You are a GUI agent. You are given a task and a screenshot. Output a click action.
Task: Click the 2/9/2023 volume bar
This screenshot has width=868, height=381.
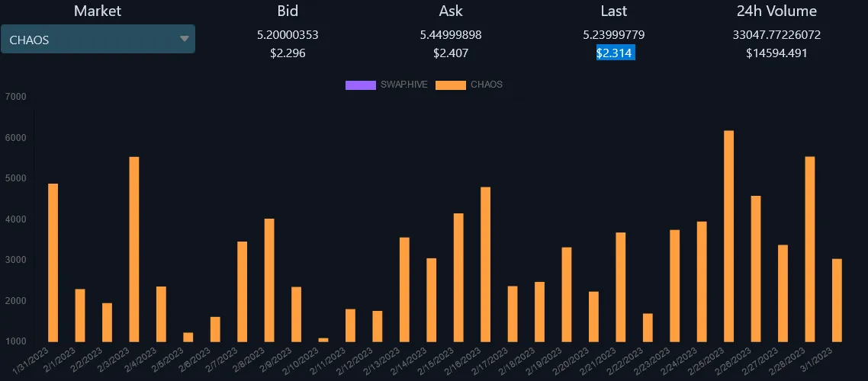pyautogui.click(x=296, y=314)
